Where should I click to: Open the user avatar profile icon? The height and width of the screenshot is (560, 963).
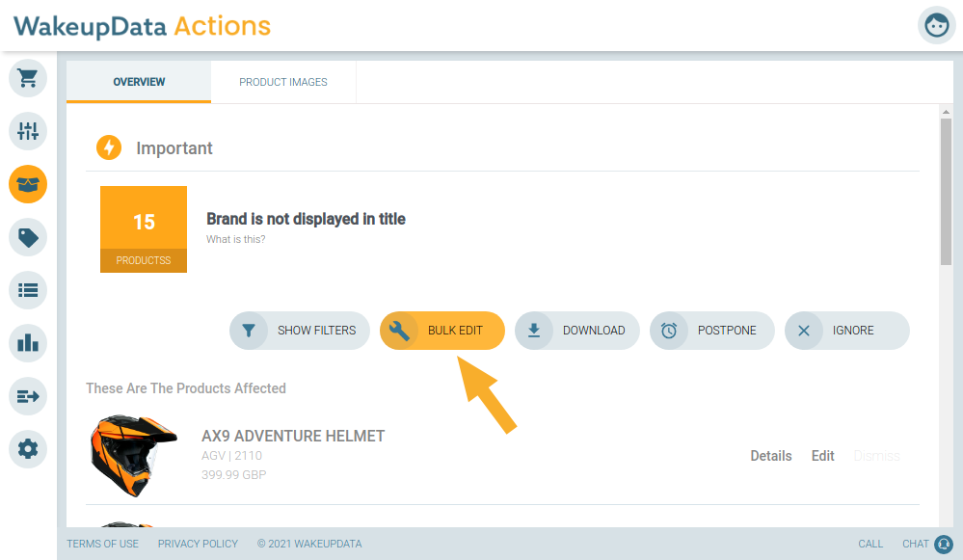click(x=937, y=25)
